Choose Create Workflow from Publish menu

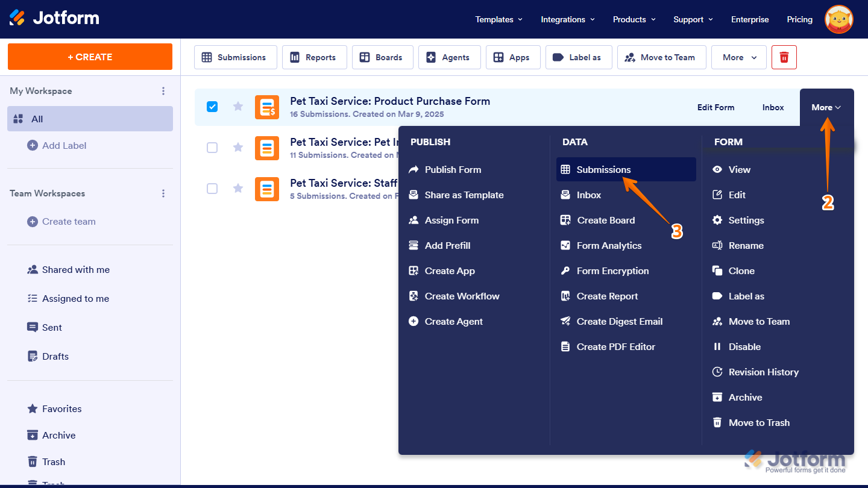coord(462,296)
